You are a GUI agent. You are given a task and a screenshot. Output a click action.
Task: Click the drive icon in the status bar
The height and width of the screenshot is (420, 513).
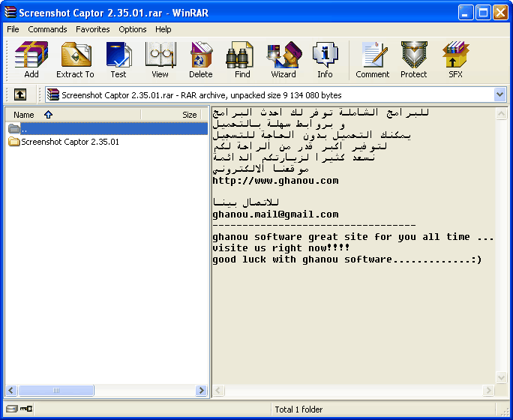[11, 409]
